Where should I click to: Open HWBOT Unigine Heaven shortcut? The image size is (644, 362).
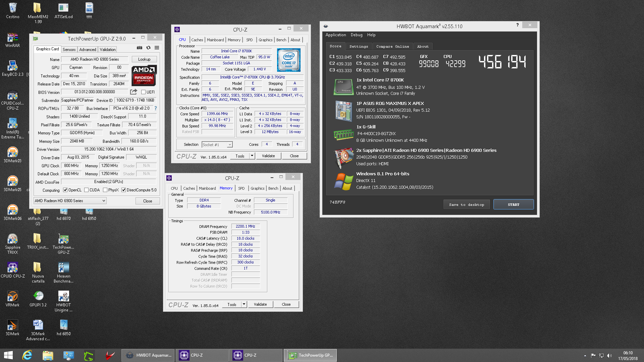click(x=63, y=301)
